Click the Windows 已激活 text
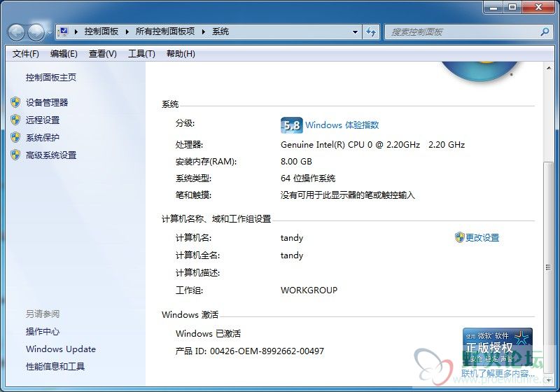Viewport: 560px width, 392px height. tap(208, 334)
